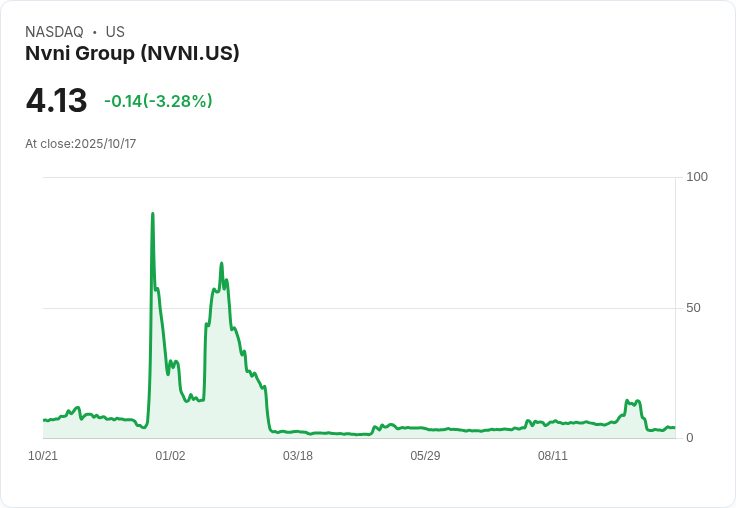Click the 100 y-axis label
Viewport: 736px width, 508px height.
tap(697, 177)
